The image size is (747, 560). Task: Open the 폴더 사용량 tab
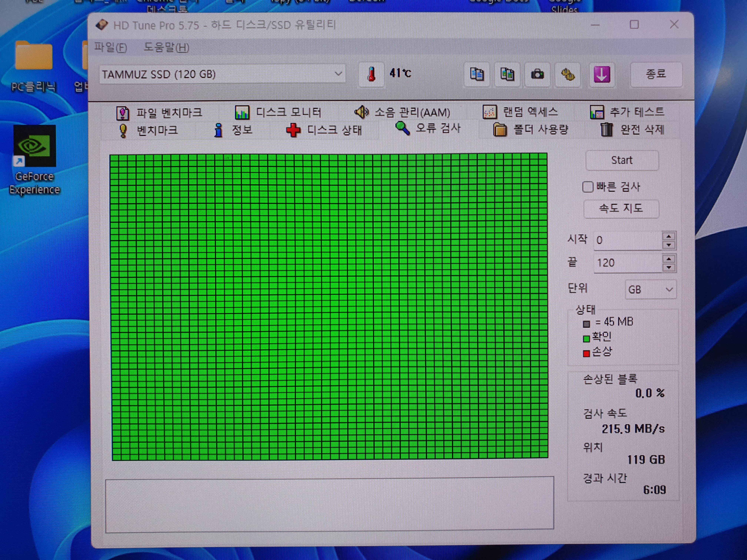[x=531, y=129]
